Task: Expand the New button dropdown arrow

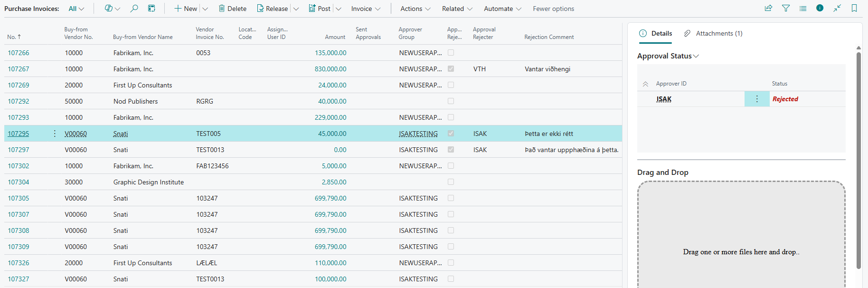Action: tap(205, 9)
